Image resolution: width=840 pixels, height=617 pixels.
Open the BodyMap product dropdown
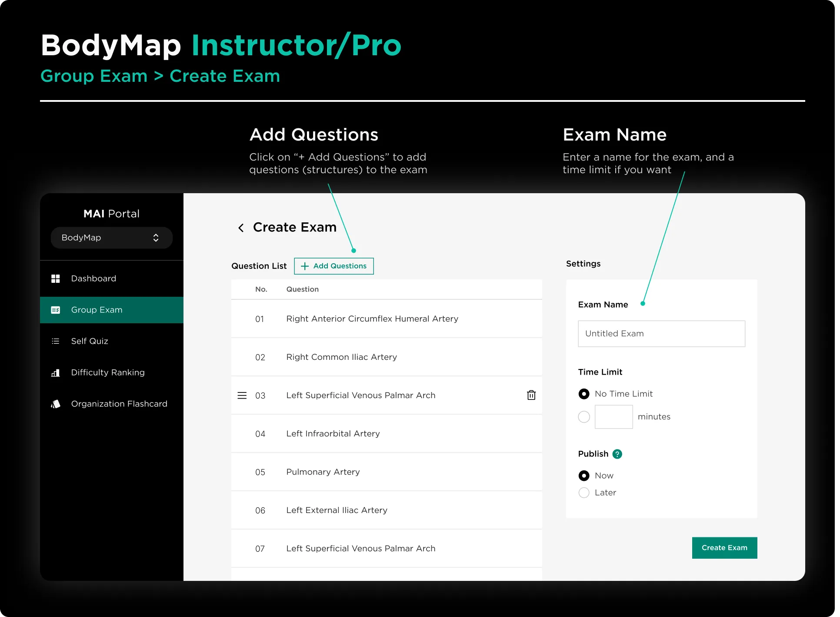tap(112, 238)
